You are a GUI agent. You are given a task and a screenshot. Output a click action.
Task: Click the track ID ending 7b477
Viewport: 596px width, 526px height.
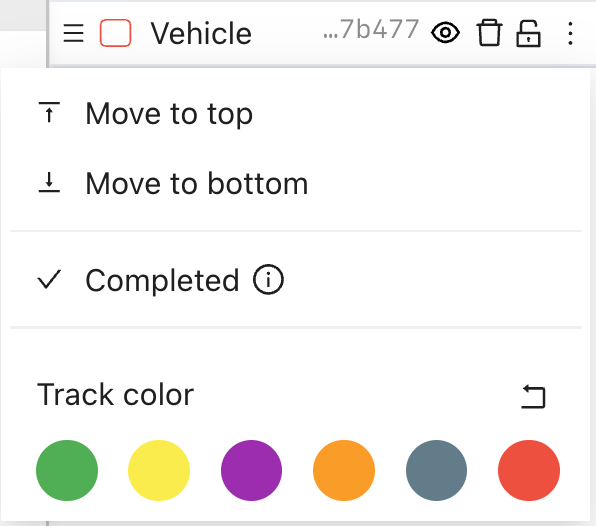click(x=371, y=30)
